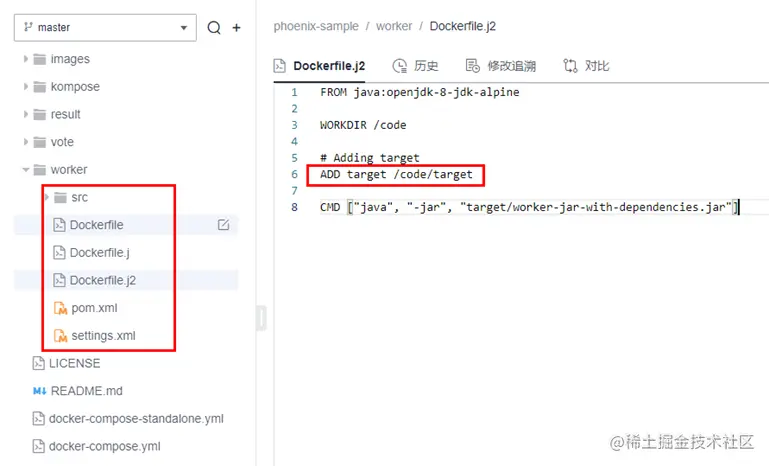
Task: Click the # Adding target comment line
Action: pos(370,158)
